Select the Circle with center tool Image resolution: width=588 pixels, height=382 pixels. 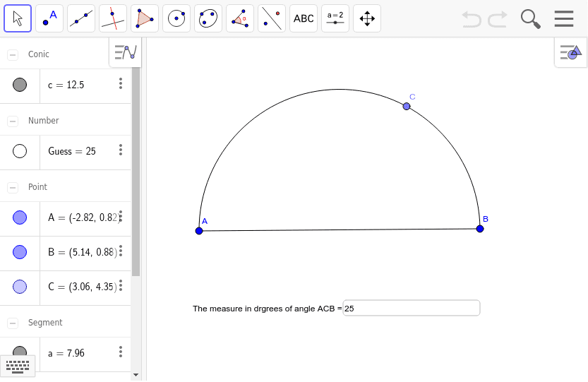[176, 18]
